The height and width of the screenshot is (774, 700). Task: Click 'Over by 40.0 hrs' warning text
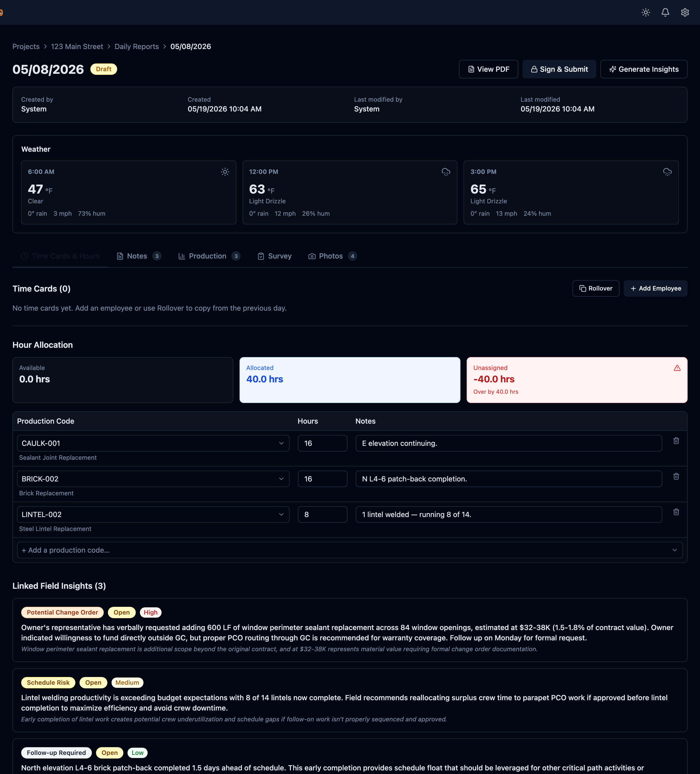coord(496,392)
